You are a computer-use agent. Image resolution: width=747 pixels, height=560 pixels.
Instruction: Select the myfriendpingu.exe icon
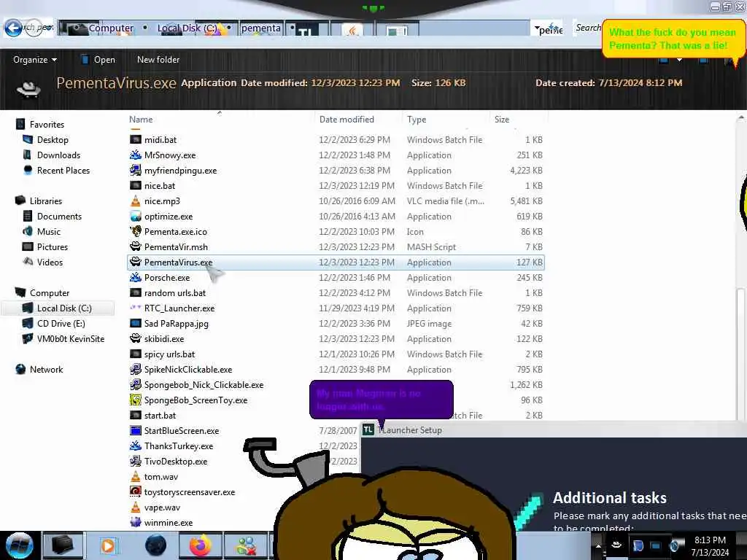[136, 171]
